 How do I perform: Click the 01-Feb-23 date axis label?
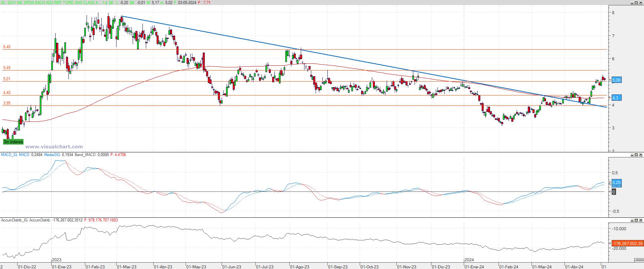(95, 267)
